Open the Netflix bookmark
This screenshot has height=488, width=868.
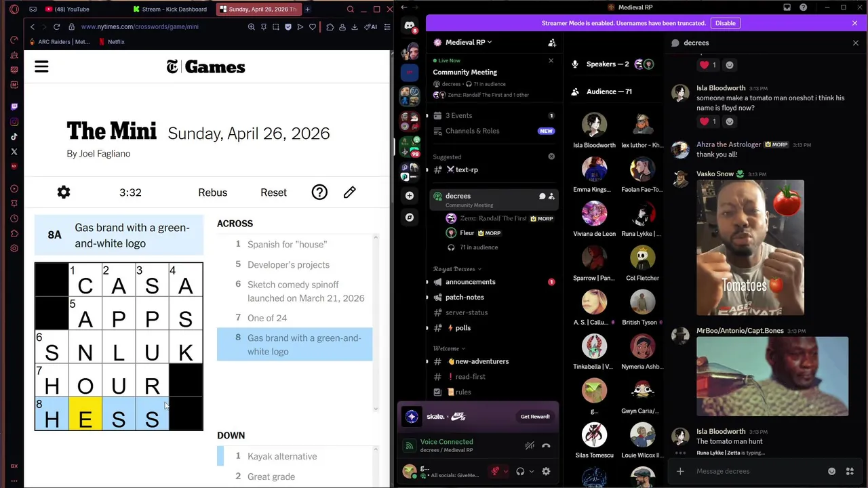click(x=111, y=41)
